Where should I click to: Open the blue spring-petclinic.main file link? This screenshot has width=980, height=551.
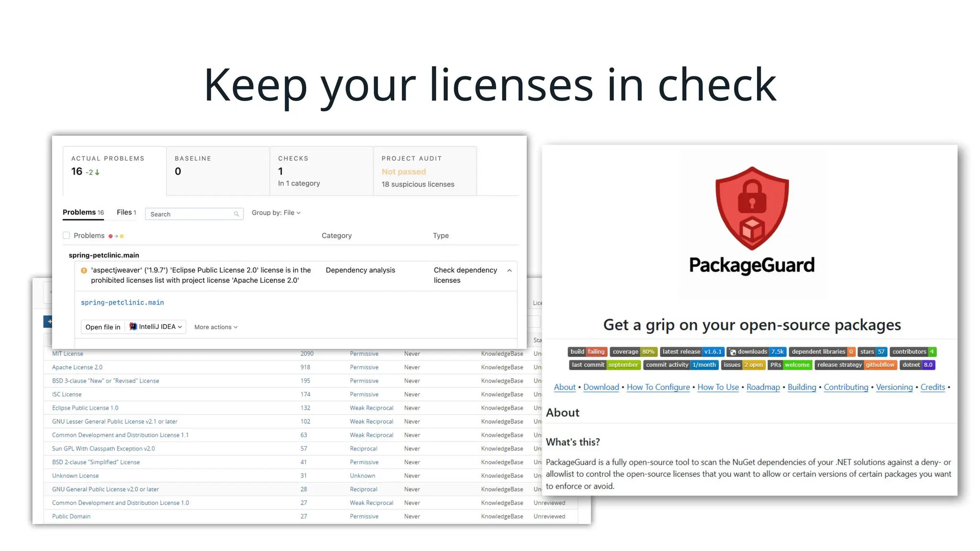tap(122, 303)
